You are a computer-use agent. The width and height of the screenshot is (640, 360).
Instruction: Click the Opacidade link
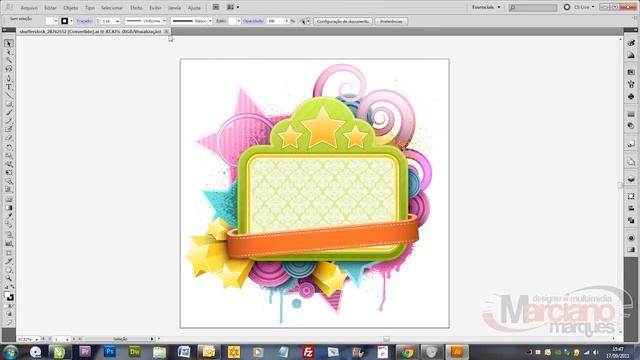(x=253, y=21)
